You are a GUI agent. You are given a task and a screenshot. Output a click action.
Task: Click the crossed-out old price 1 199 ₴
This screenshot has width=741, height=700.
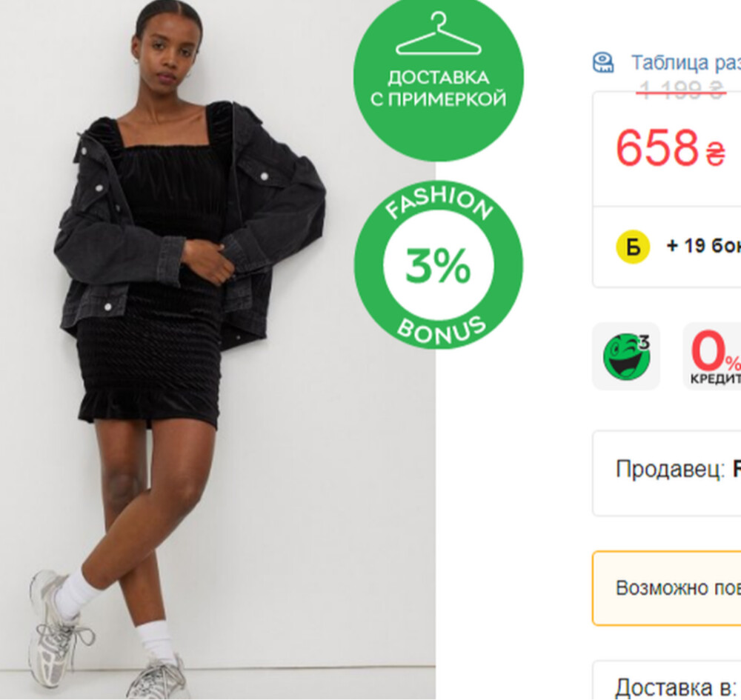[682, 90]
